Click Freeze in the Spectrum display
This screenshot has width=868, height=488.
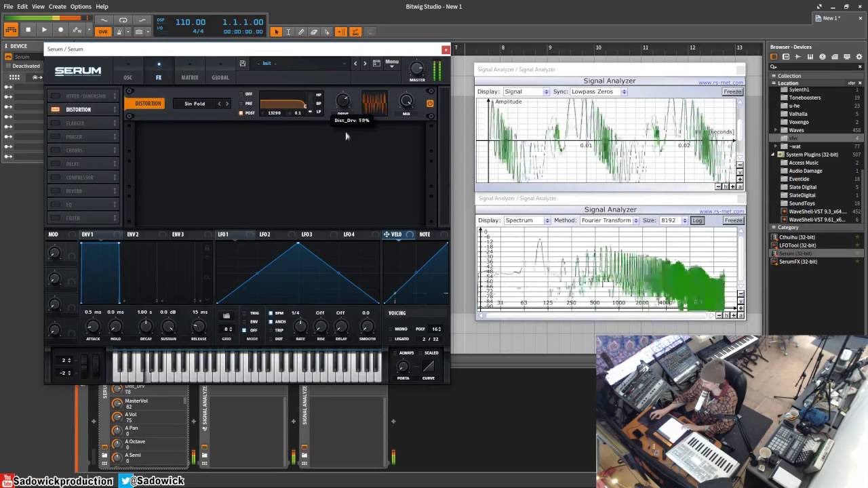coord(733,220)
